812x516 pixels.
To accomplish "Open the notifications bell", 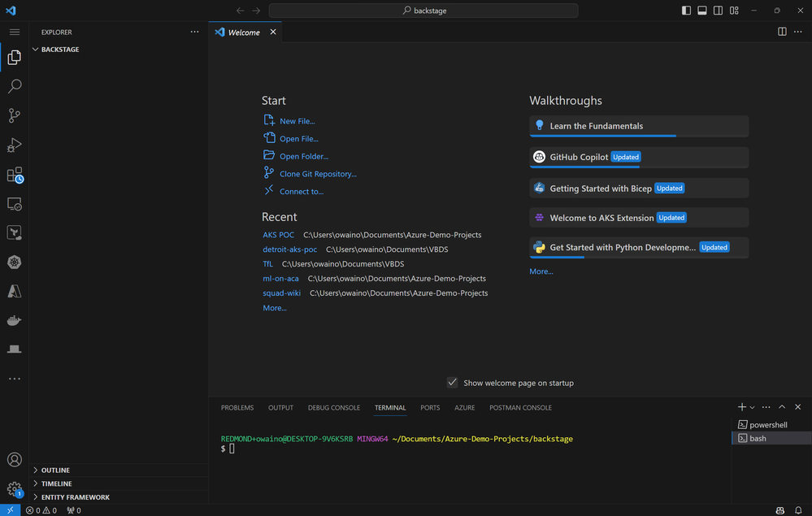I will pyautogui.click(x=798, y=510).
